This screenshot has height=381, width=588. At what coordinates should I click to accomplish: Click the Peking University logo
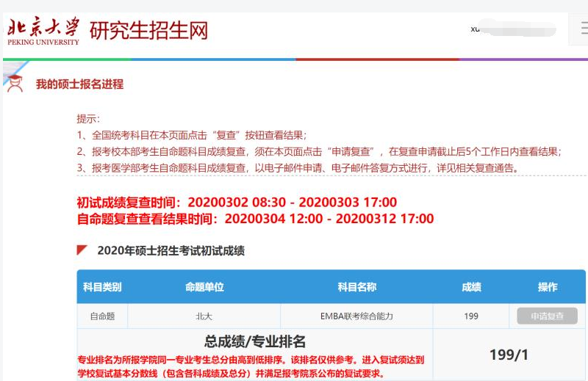click(43, 31)
